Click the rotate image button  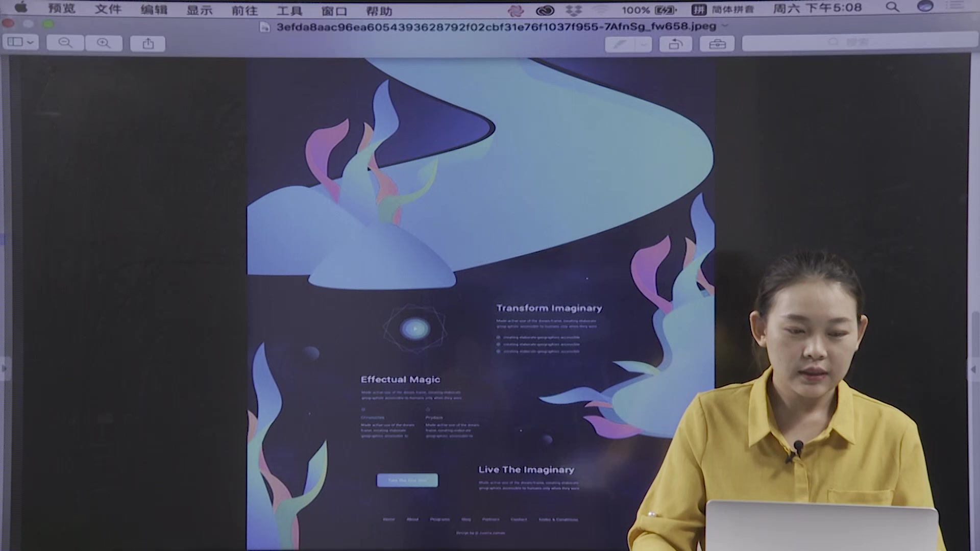pos(675,44)
